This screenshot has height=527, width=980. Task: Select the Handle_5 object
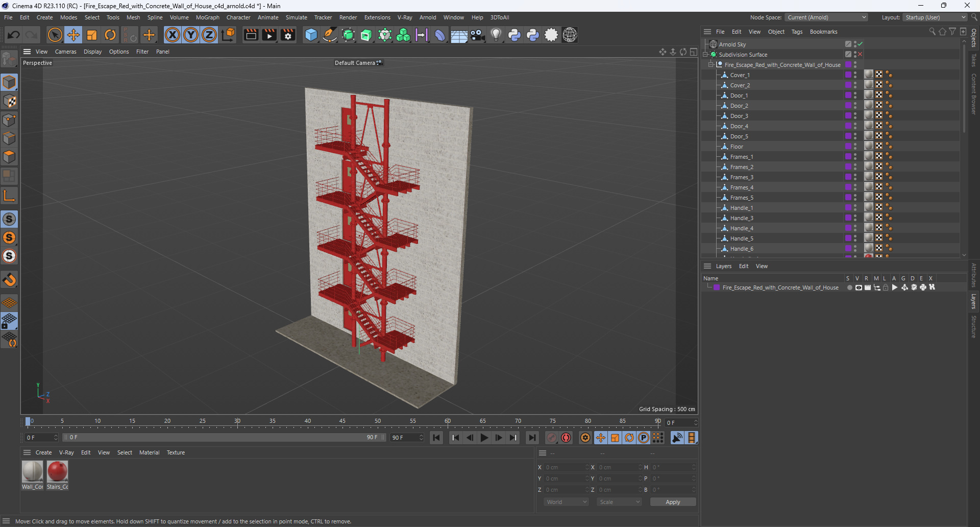pyautogui.click(x=741, y=238)
